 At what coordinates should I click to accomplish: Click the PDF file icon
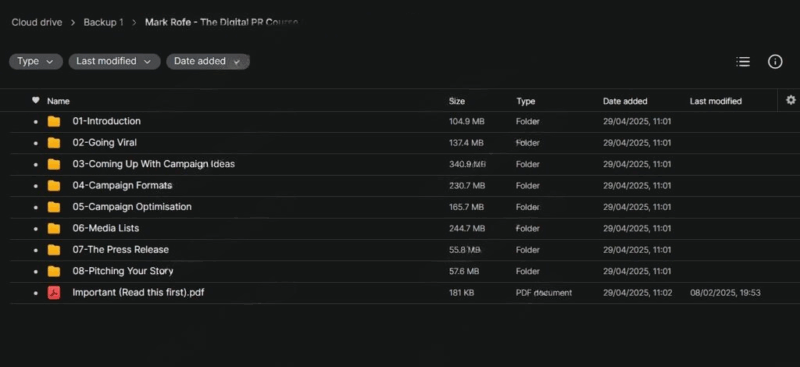(x=54, y=293)
